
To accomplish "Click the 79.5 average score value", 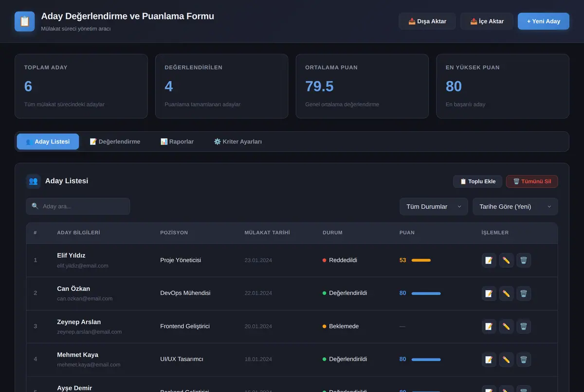I will pyautogui.click(x=320, y=86).
